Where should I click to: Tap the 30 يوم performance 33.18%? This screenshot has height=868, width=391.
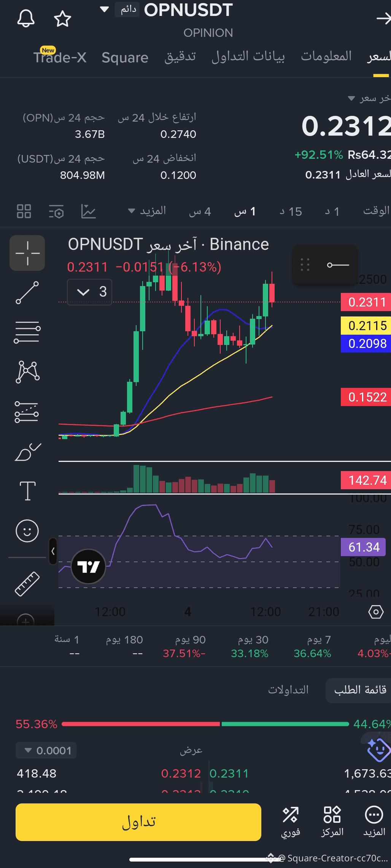(250, 647)
